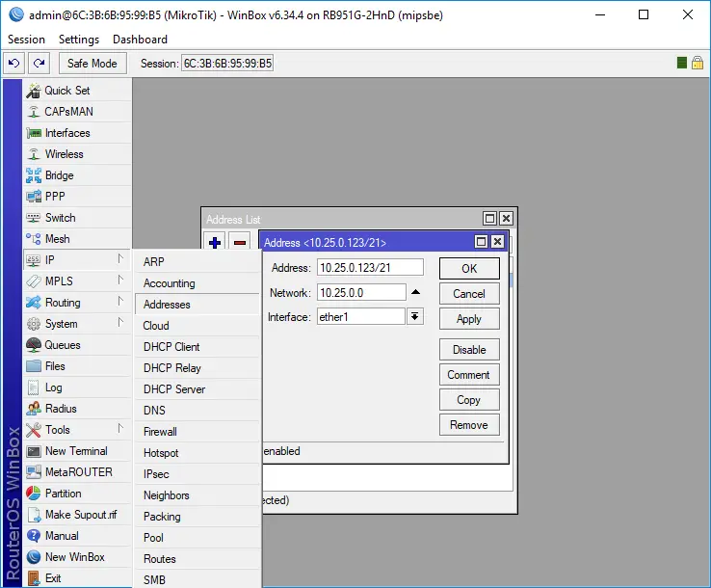Expand the System submenu arrow
Image resolution: width=711 pixels, height=588 pixels.
(120, 323)
